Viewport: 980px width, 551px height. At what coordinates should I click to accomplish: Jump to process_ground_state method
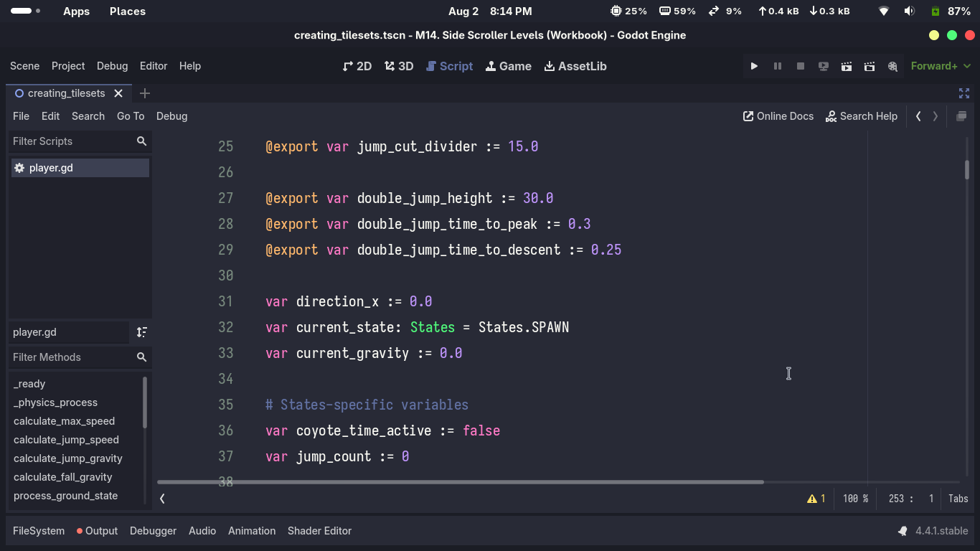pos(65,496)
